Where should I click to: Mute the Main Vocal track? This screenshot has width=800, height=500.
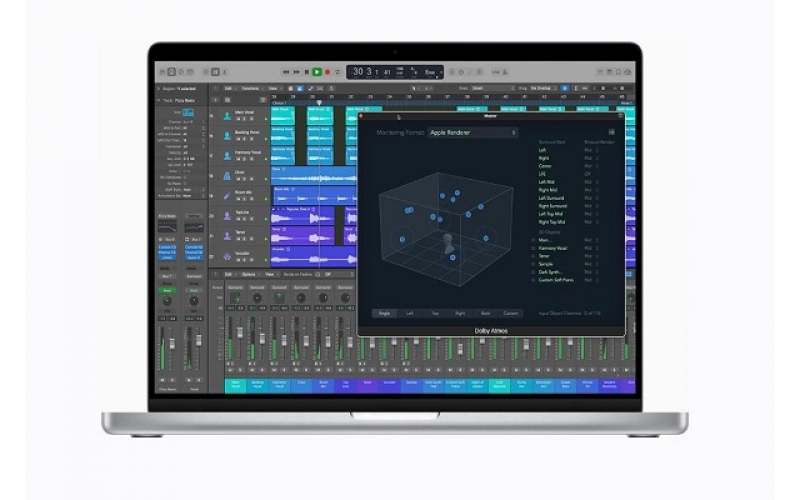click(238, 118)
